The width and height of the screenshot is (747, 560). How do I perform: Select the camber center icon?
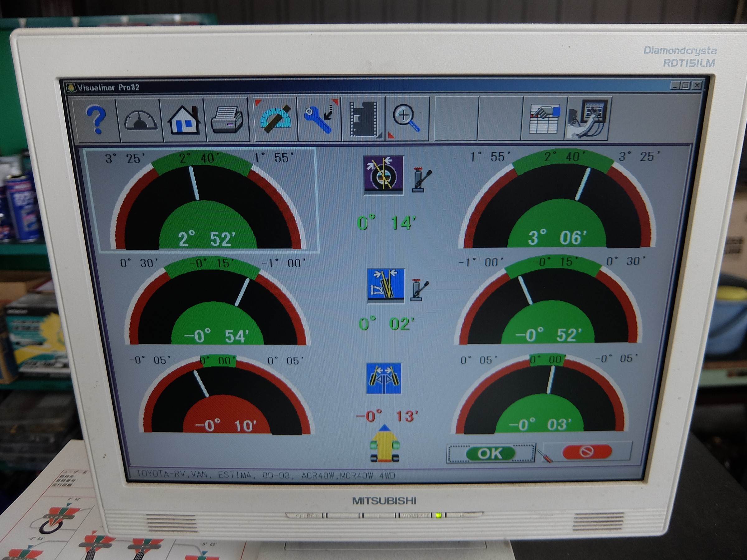coord(386,285)
